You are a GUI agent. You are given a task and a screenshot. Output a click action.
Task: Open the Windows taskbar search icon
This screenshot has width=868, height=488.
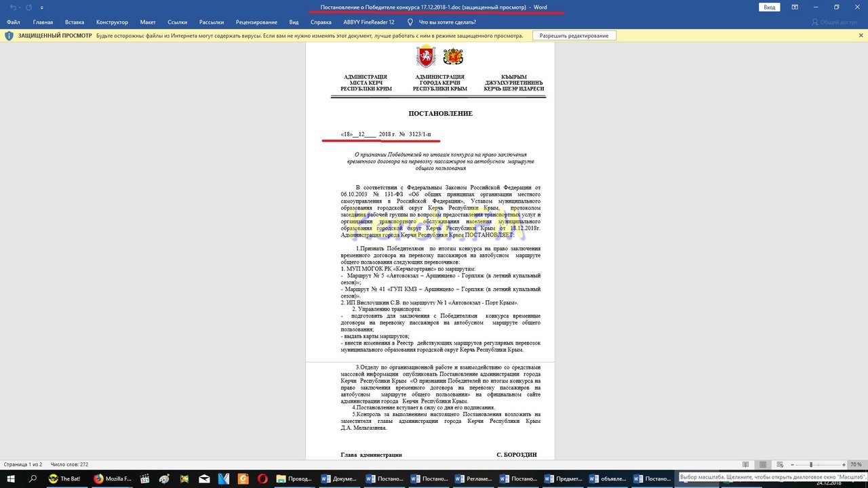[32, 479]
